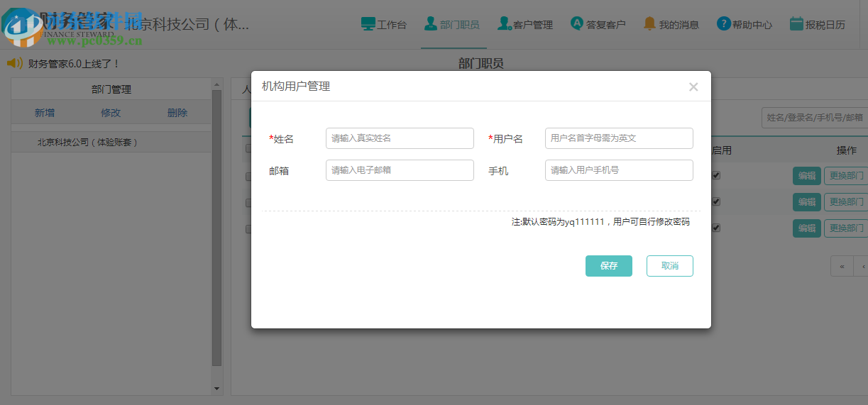Image resolution: width=868 pixels, height=405 pixels.
Task: Click 更换部门 in third staff row
Action: click(846, 228)
